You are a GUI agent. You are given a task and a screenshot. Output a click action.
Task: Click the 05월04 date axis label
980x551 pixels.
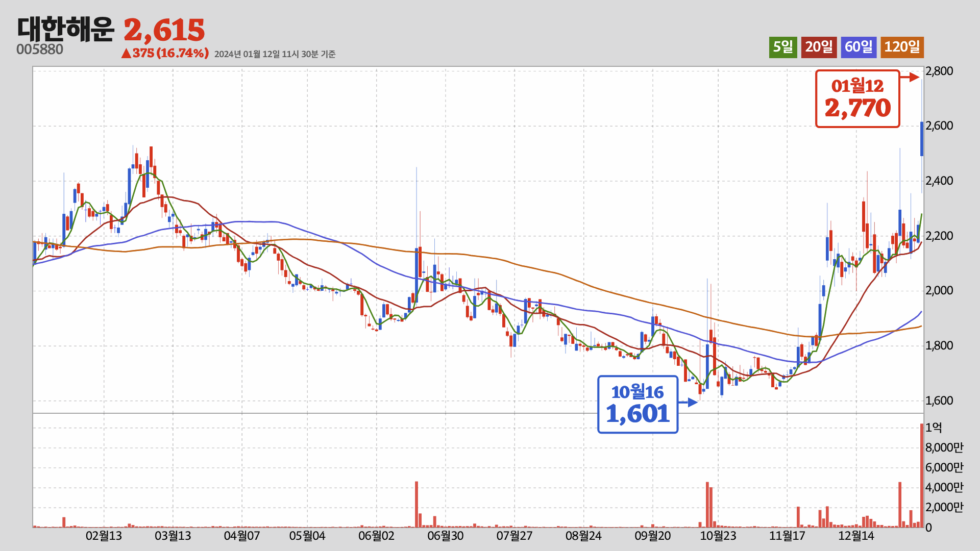307,536
